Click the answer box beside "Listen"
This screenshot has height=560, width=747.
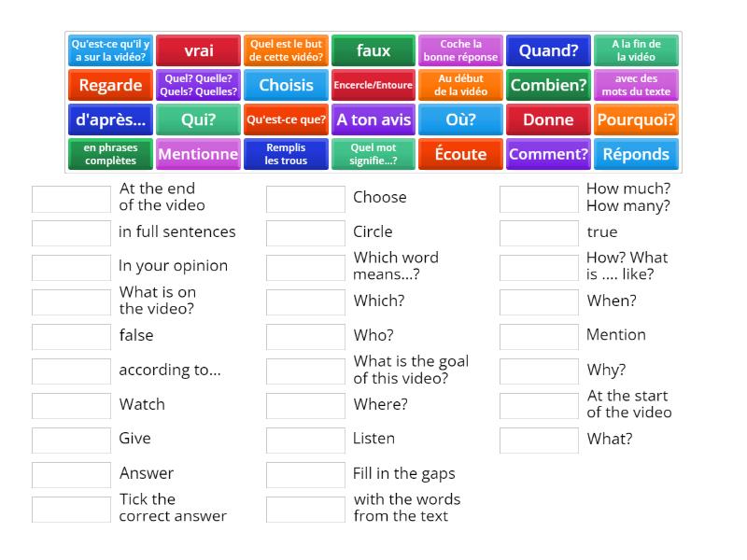(x=304, y=439)
